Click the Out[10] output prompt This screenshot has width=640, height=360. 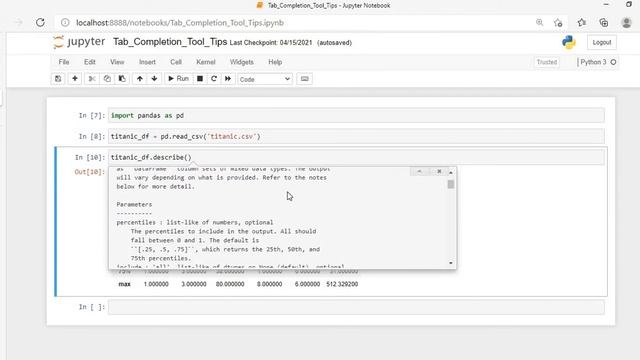[x=89, y=172]
